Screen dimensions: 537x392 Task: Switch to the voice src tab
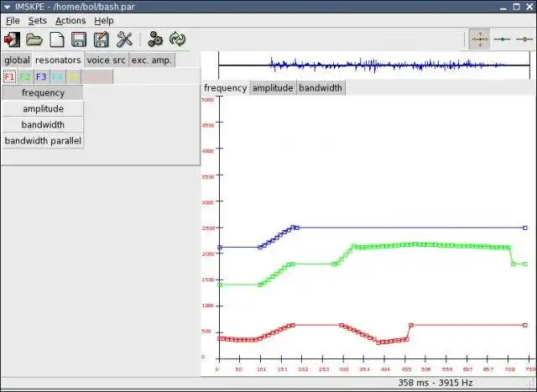(106, 60)
